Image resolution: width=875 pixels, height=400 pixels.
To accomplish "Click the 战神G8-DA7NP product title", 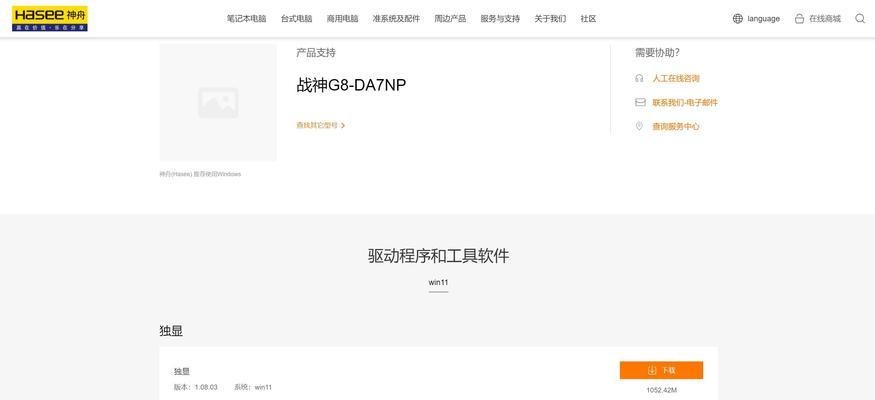I will [x=351, y=85].
